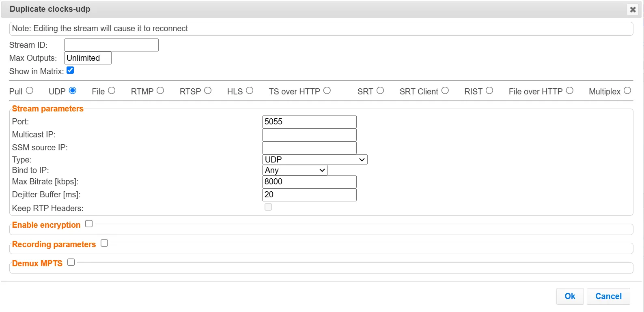Click the Duplicate clocks-udp title
This screenshot has width=644, height=312.
pyautogui.click(x=50, y=9)
